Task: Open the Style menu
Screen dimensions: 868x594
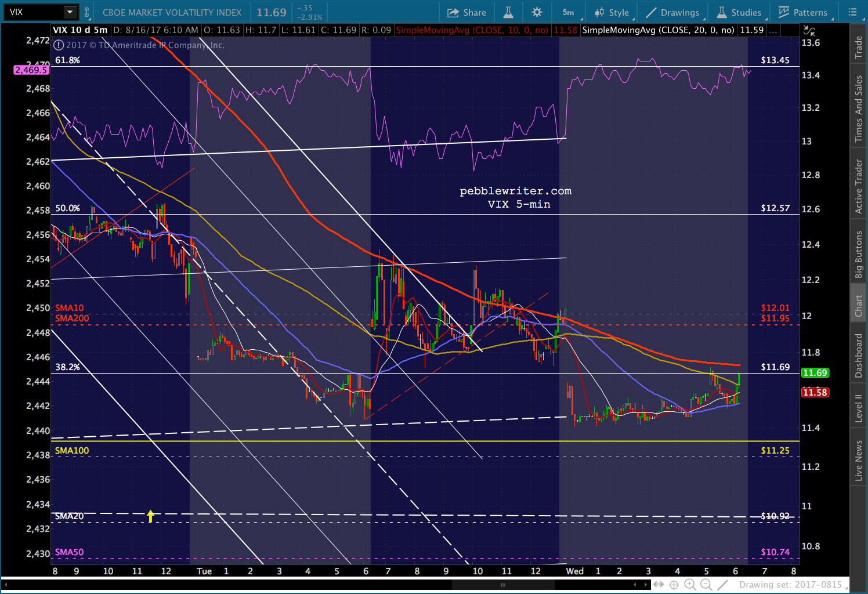Action: tap(612, 12)
